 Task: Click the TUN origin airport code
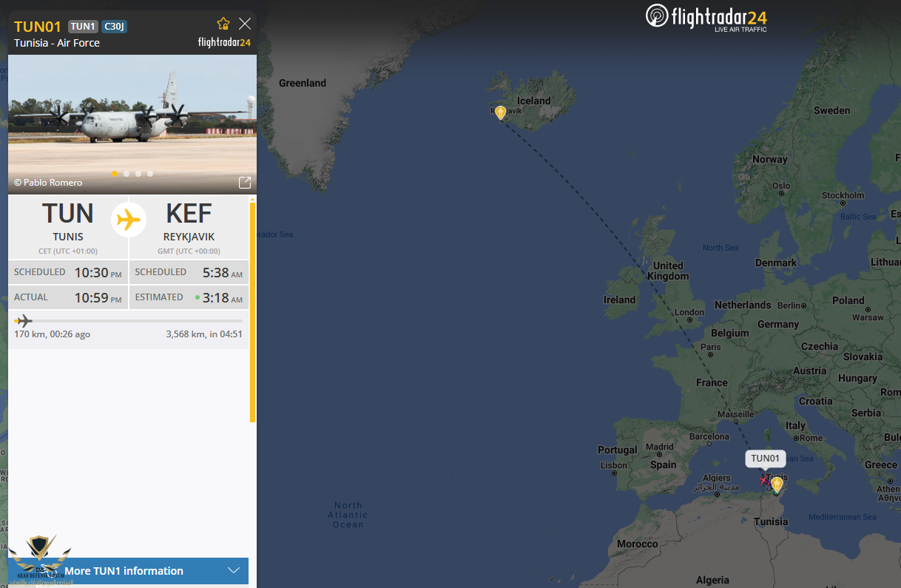tap(68, 214)
